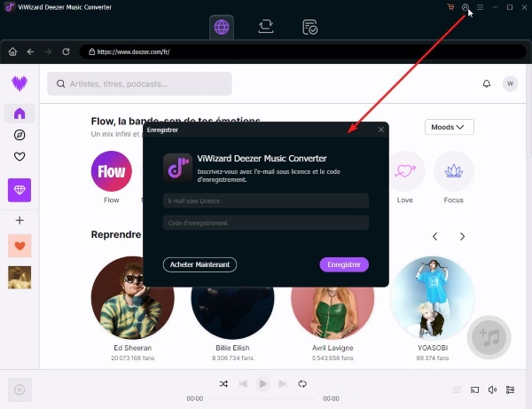The width and height of the screenshot is (532, 409).
Task: Open the liked tracks orange heart playlist
Action: 20,246
